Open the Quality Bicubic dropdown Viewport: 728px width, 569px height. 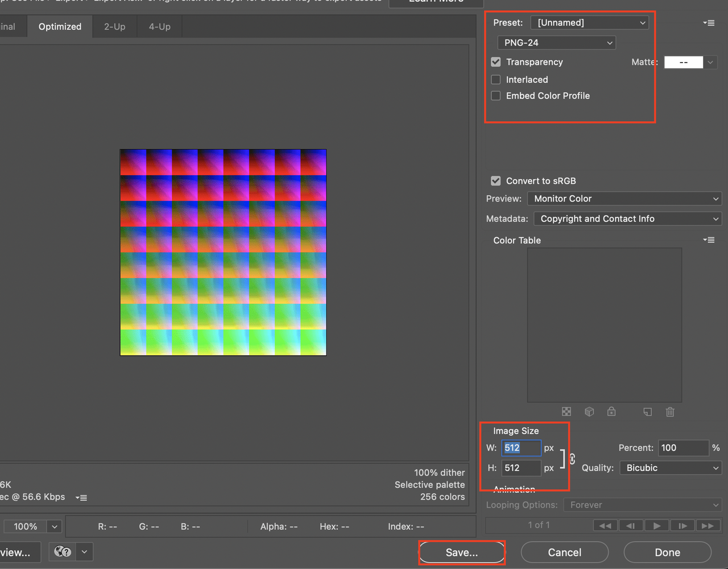coord(671,468)
